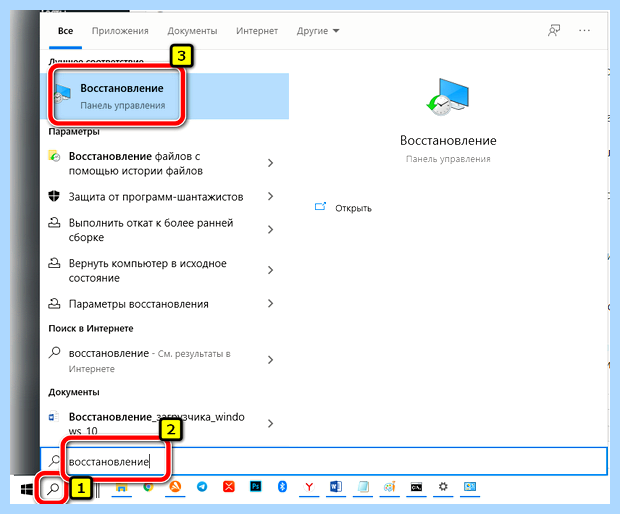Open Microsoft Word from the taskbar

click(336, 487)
